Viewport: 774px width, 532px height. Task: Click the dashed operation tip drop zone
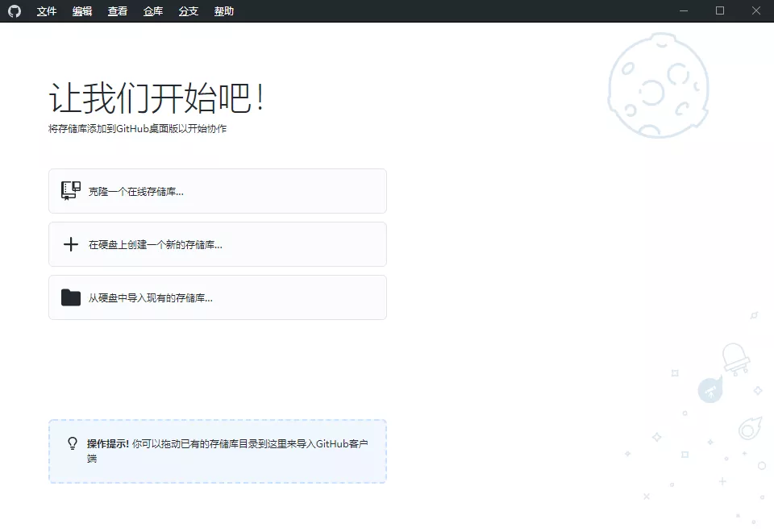[x=218, y=451]
